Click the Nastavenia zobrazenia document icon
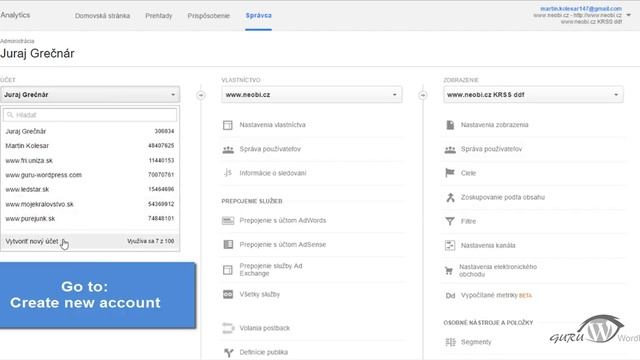Viewport: 640px width, 360px height. [450, 125]
